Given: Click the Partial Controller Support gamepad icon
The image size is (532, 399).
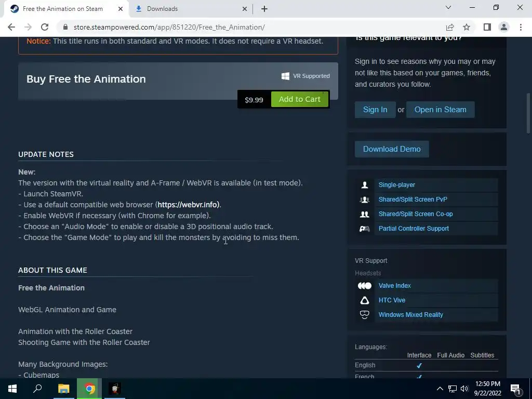Looking at the screenshot, I should click(364, 229).
